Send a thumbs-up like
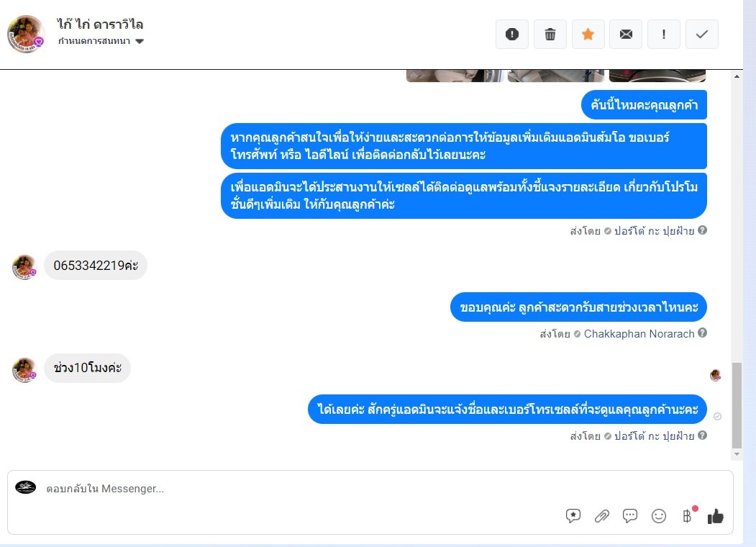This screenshot has width=756, height=547. [716, 516]
